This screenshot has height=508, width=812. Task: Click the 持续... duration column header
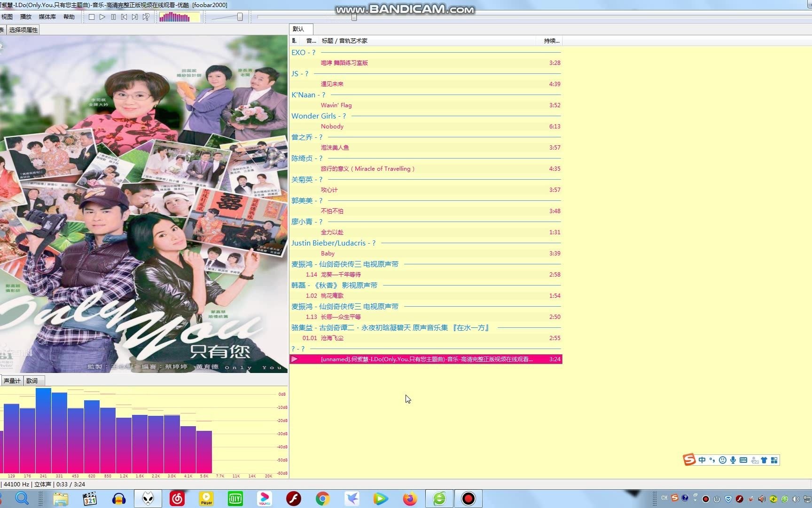click(549, 41)
